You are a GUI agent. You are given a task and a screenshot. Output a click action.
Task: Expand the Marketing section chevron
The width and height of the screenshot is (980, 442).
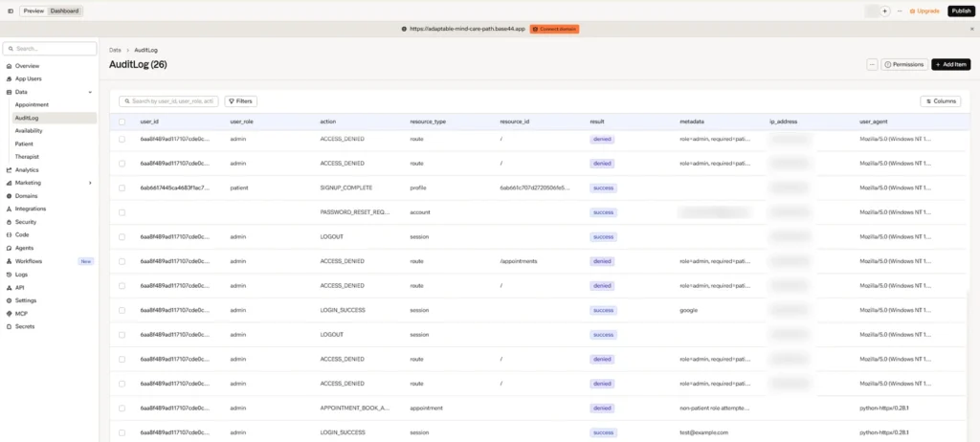coord(90,183)
